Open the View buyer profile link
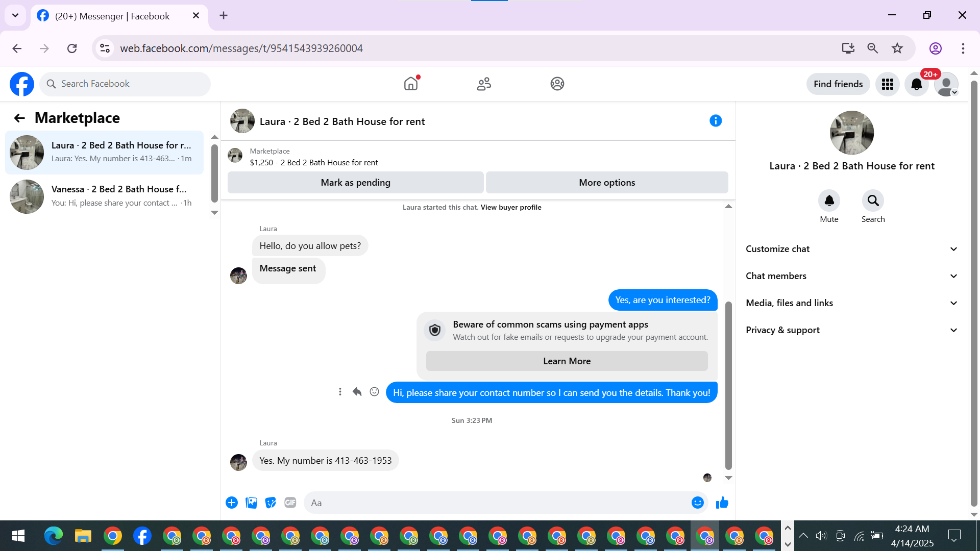 (x=510, y=207)
